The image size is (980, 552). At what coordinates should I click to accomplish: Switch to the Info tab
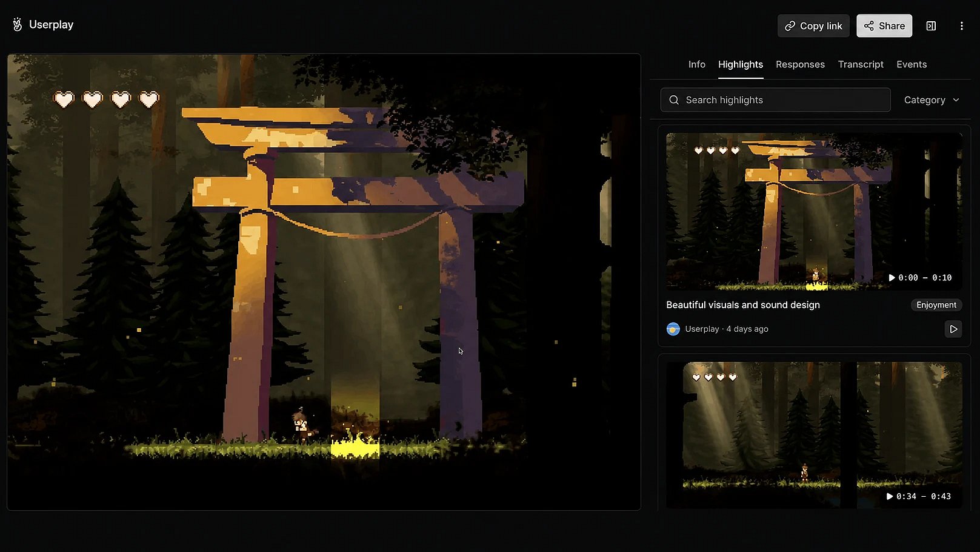point(697,64)
